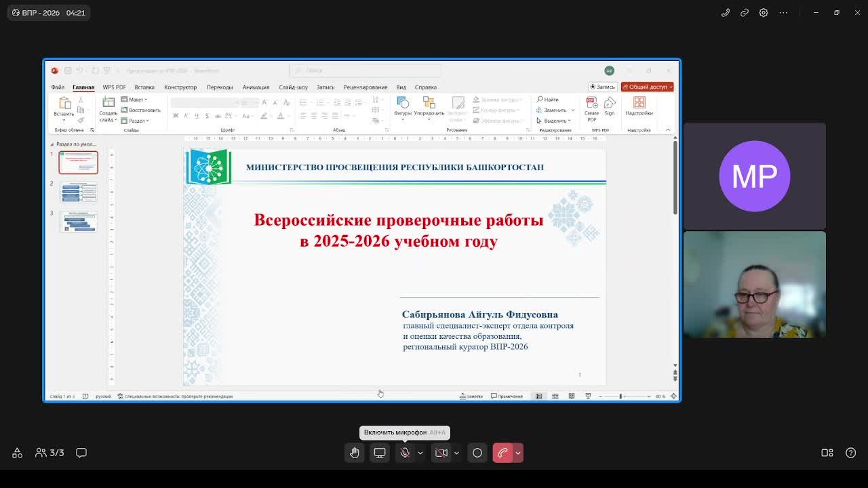Open the Выделить select dropdown

click(555, 121)
